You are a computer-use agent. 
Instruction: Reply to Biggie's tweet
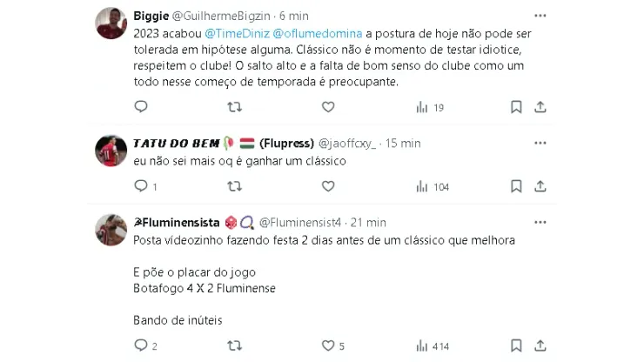[142, 107]
